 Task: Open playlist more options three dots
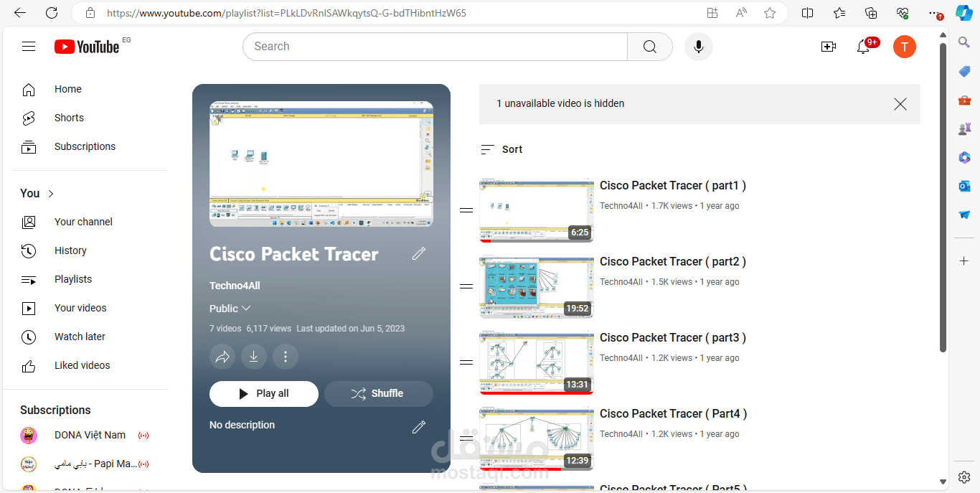click(x=286, y=357)
